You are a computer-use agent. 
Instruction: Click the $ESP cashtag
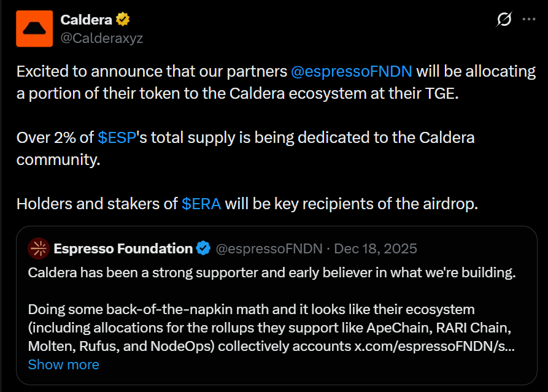click(116, 137)
